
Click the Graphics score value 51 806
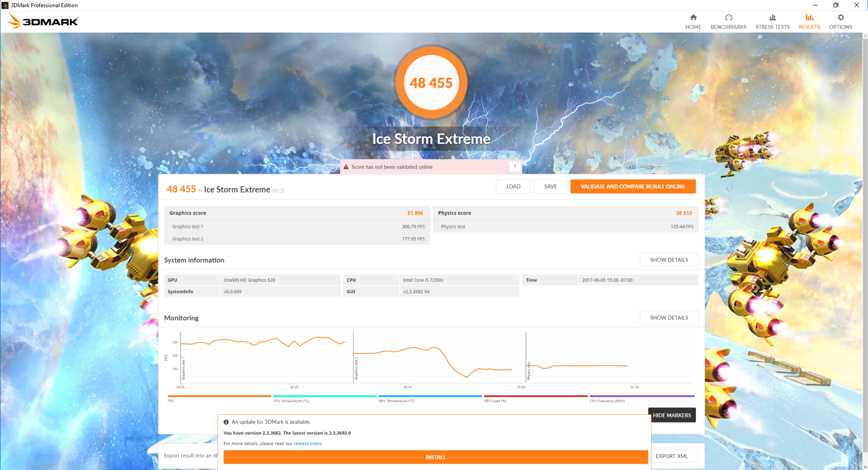[415, 213]
